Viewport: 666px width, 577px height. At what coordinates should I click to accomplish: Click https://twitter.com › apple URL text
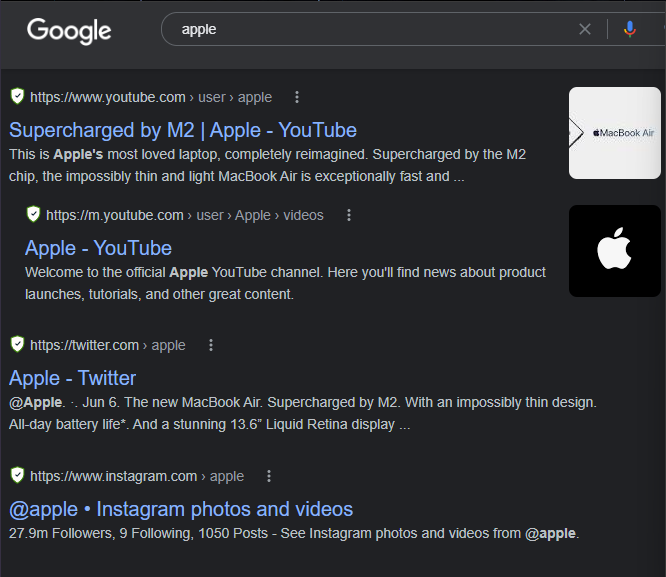tap(108, 345)
